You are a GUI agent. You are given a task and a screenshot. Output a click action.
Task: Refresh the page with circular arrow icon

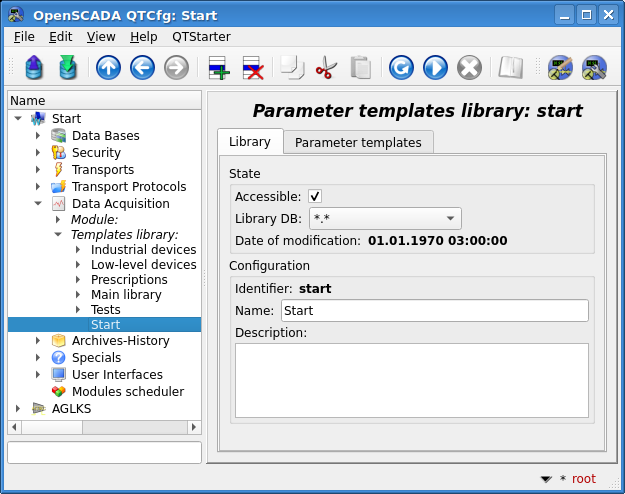[401, 67]
